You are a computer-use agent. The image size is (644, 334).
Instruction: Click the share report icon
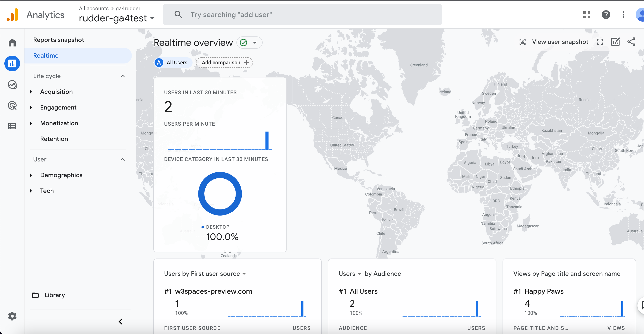click(631, 42)
